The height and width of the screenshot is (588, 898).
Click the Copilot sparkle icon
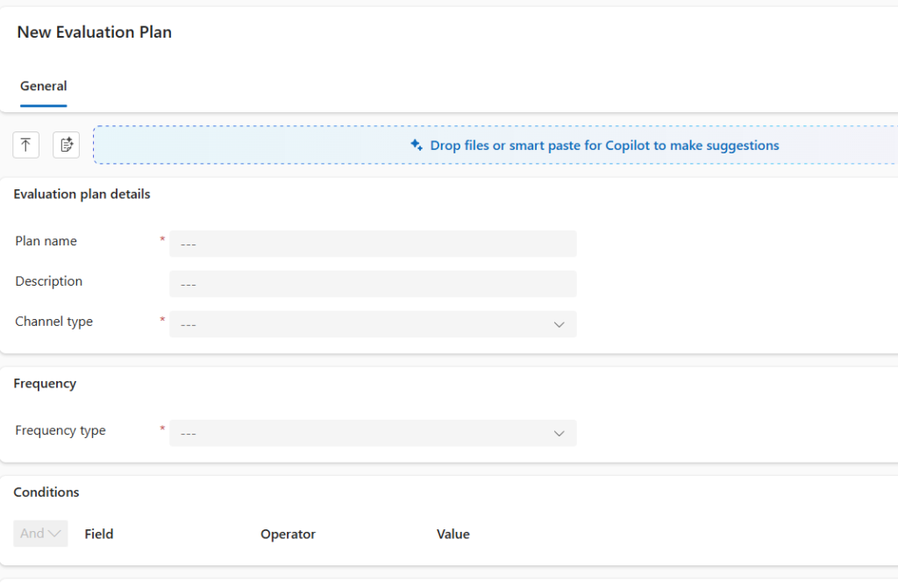pyautogui.click(x=417, y=145)
